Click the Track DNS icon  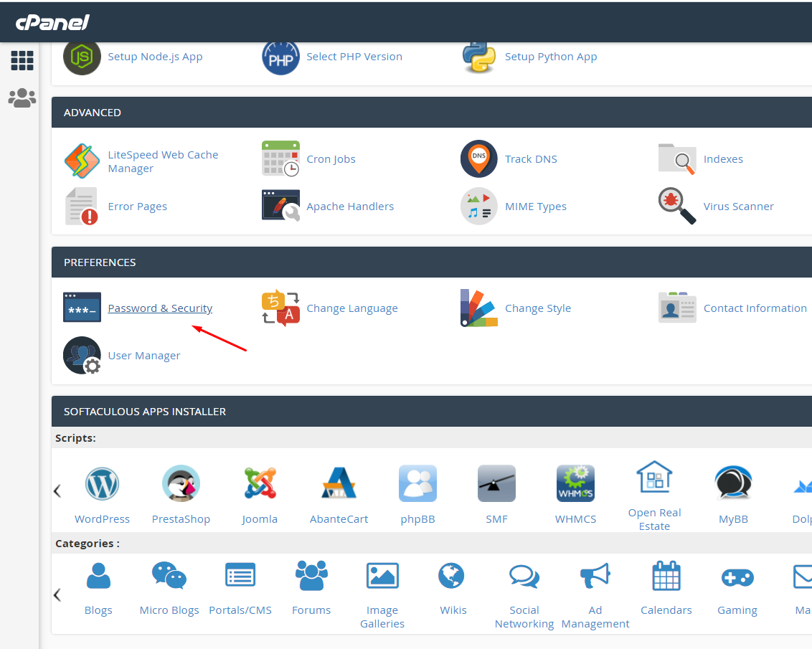pyautogui.click(x=478, y=159)
